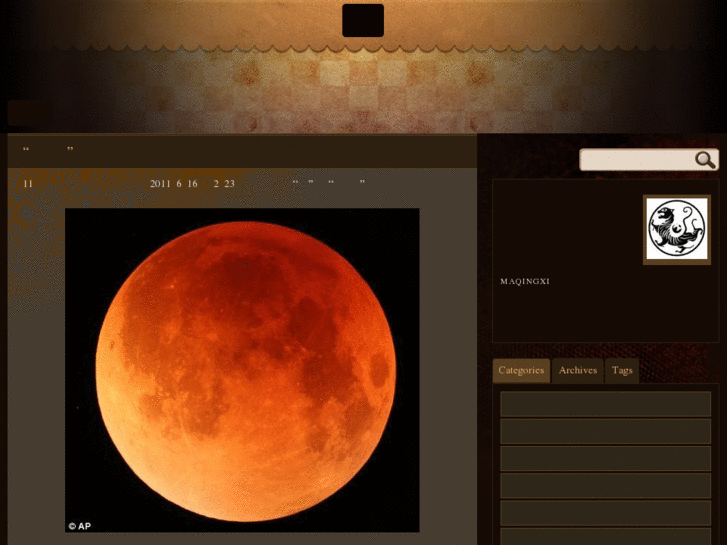Choose the third row in the Categories list
This screenshot has height=545, width=727.
(605, 458)
